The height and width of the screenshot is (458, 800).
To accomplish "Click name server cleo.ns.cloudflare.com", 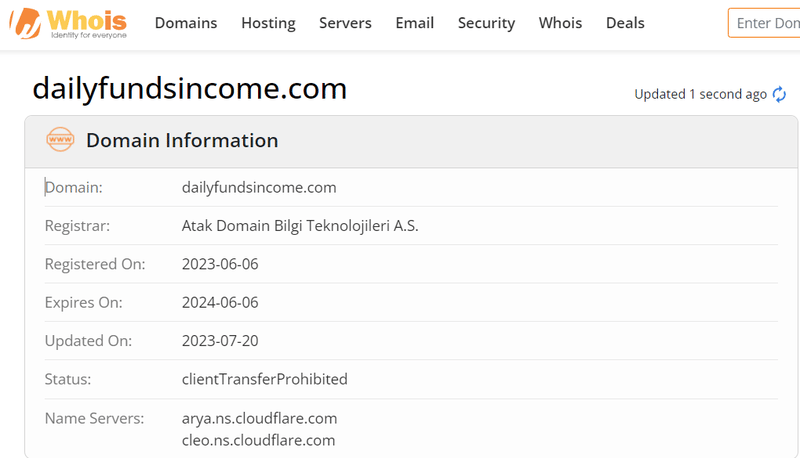I will 259,440.
